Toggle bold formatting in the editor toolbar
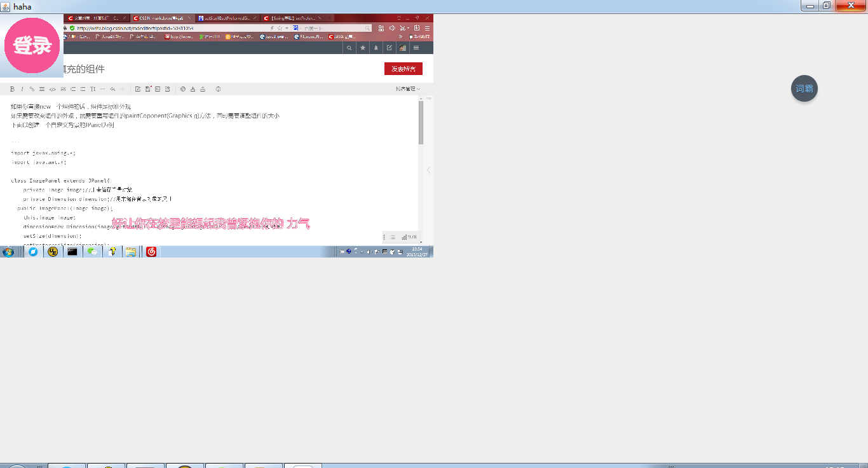Image resolution: width=868 pixels, height=468 pixels. point(12,89)
